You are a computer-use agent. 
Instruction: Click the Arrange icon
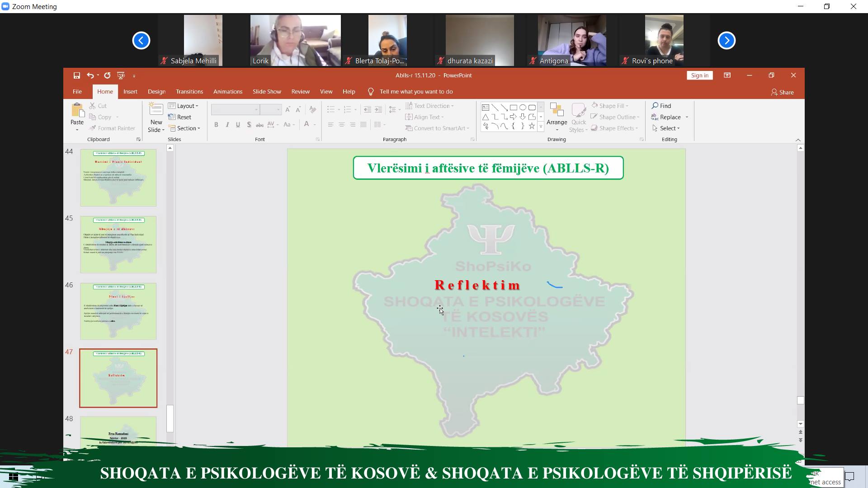[557, 110]
